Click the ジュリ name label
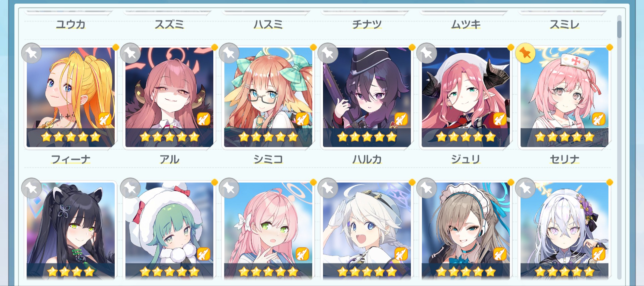The image size is (644, 286). tap(466, 159)
